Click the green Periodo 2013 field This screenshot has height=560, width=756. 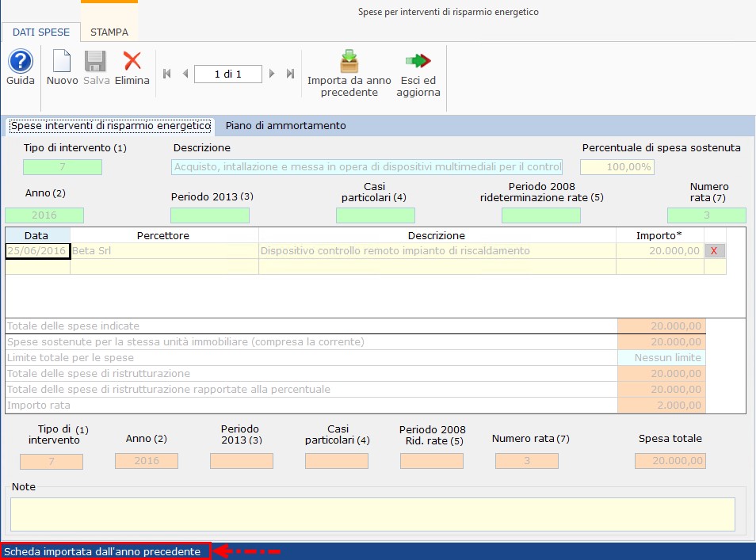coord(210,215)
